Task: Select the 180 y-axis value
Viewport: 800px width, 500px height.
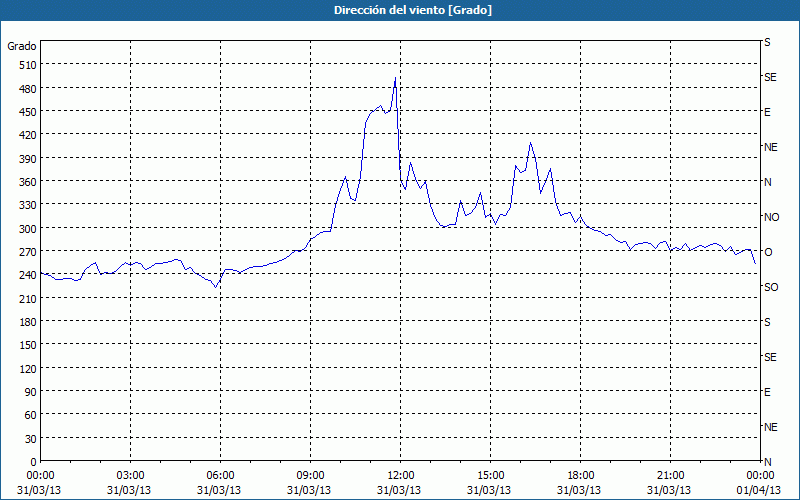Action: pyautogui.click(x=28, y=322)
